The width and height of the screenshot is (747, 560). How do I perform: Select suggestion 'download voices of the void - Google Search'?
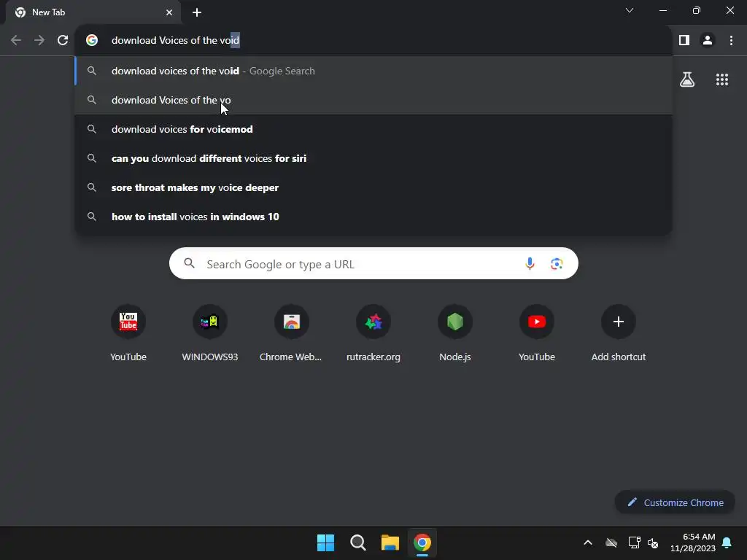[x=373, y=71]
